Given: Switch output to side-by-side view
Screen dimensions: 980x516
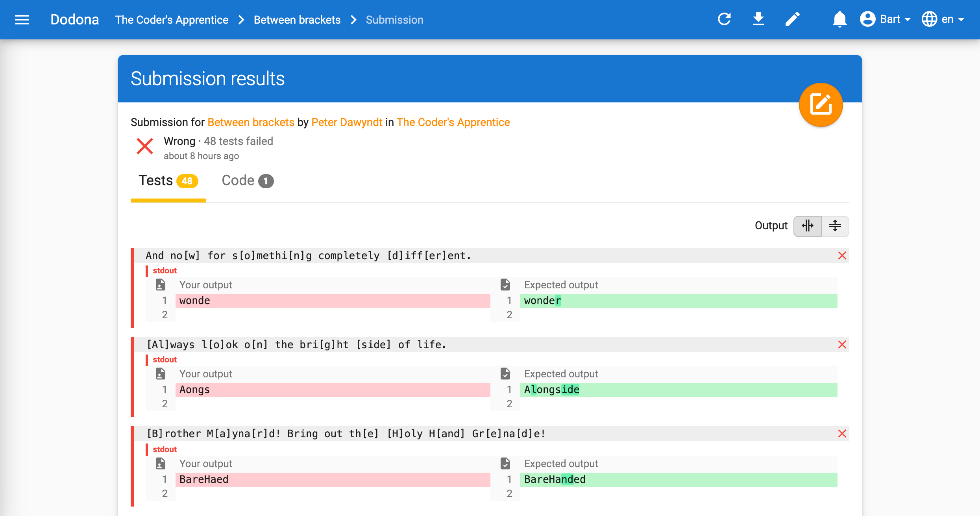Looking at the screenshot, I should pos(808,226).
